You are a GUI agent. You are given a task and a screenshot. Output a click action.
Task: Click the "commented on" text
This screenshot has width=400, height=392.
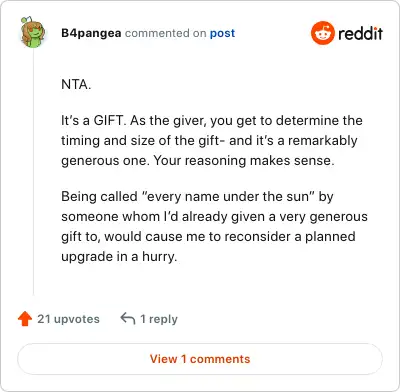coord(165,33)
